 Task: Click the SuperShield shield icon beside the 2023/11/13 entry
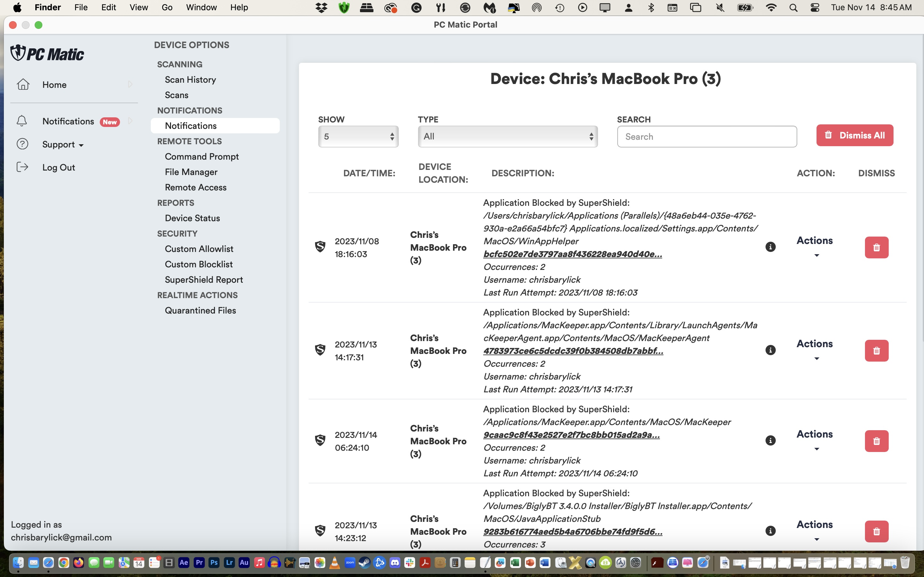[320, 349]
